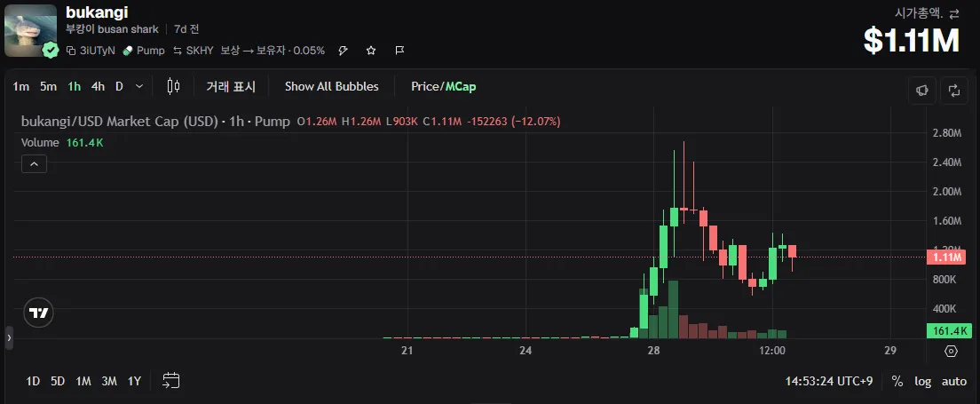Click the 거래 표시 button
Screen dimensions: 980x404
click(232, 86)
